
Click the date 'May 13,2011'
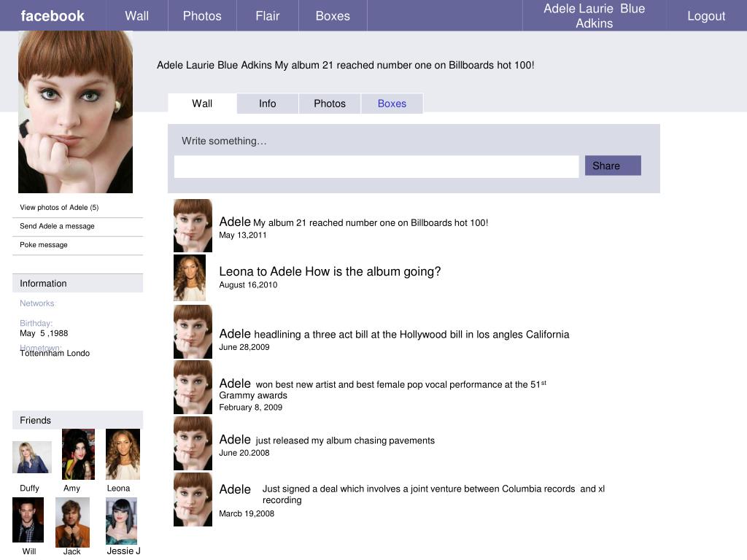pyautogui.click(x=242, y=236)
